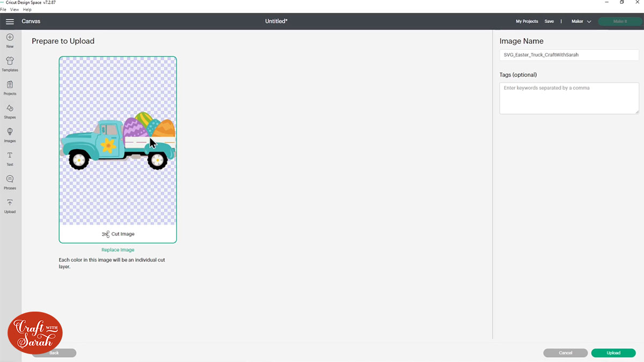
Task: Open the Shapes panel
Action: click(x=10, y=110)
